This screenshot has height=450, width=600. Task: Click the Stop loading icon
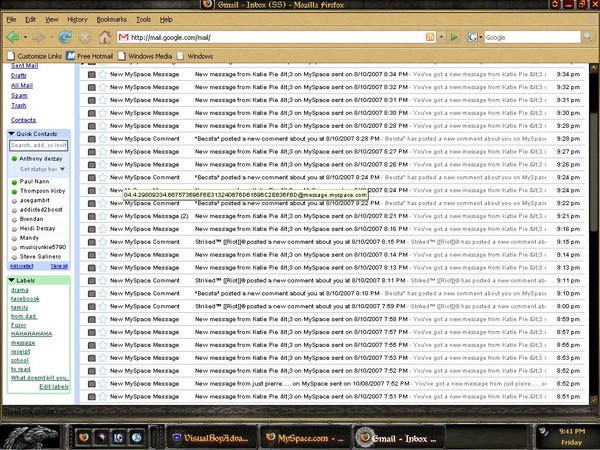click(x=85, y=37)
